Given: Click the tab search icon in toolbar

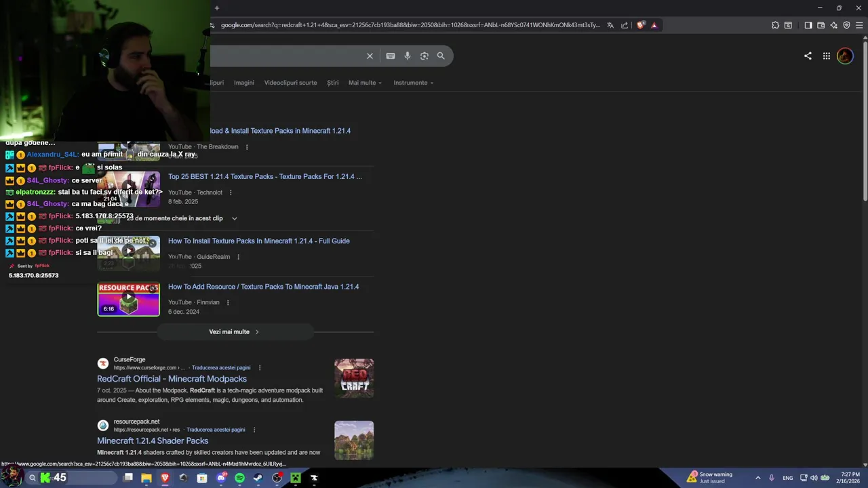Looking at the screenshot, I should tap(788, 25).
